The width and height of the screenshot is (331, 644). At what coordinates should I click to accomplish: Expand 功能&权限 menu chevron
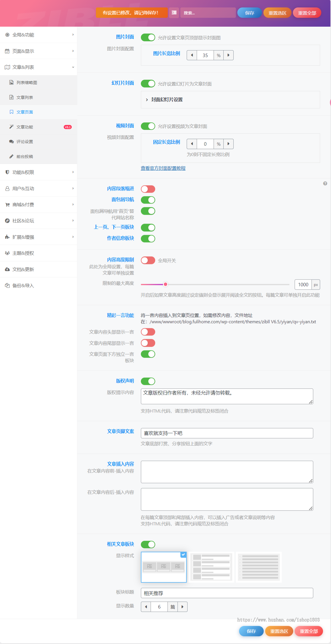pos(73,172)
